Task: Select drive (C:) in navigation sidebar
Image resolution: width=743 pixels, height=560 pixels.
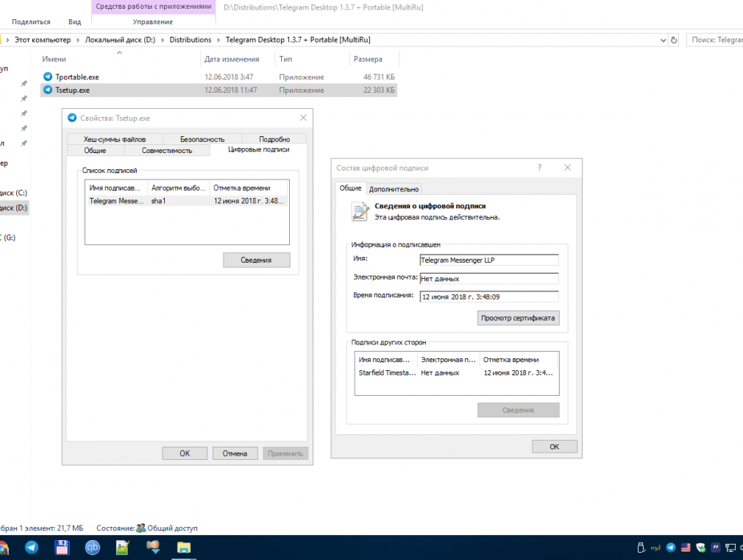Action: click(14, 193)
